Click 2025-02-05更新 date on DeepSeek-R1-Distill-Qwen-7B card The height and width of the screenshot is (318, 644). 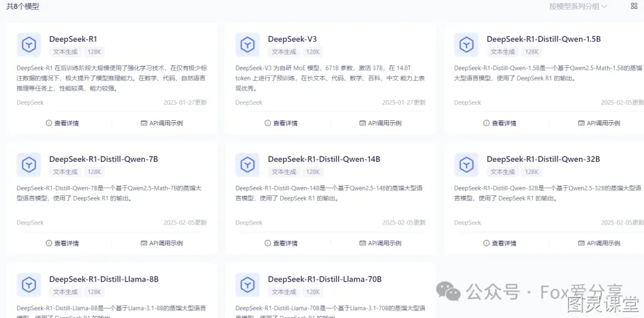pos(185,223)
